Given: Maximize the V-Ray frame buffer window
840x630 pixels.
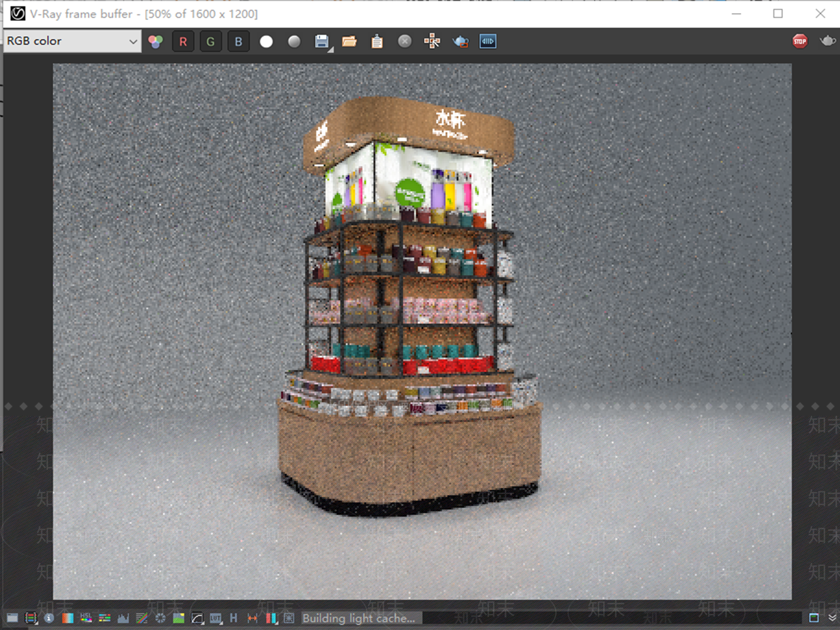Looking at the screenshot, I should 778,14.
